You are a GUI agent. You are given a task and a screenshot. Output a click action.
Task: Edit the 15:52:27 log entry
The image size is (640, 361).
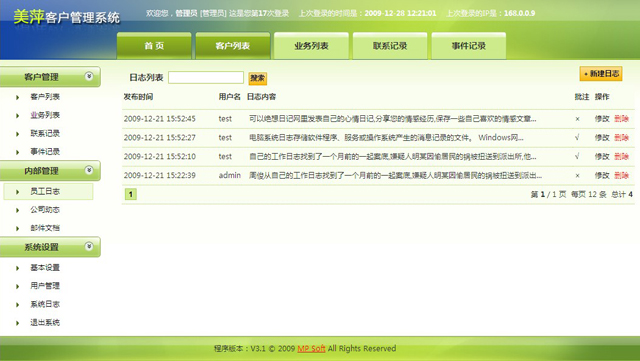click(x=602, y=138)
